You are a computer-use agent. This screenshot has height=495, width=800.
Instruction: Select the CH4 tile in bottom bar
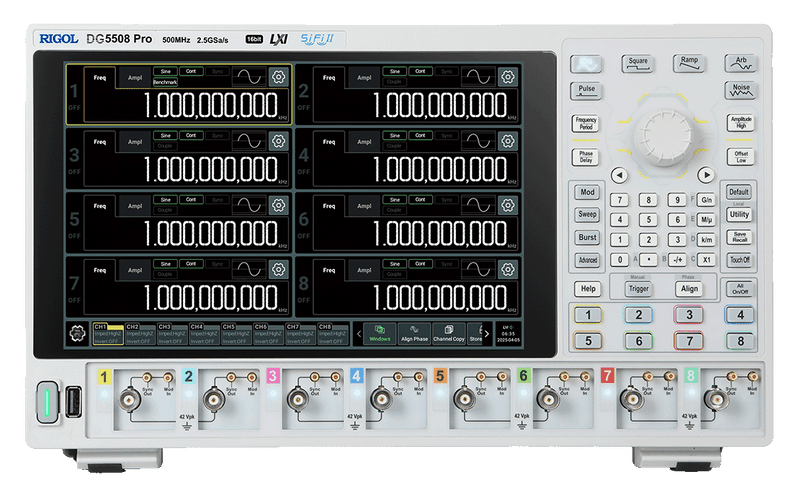click(204, 334)
